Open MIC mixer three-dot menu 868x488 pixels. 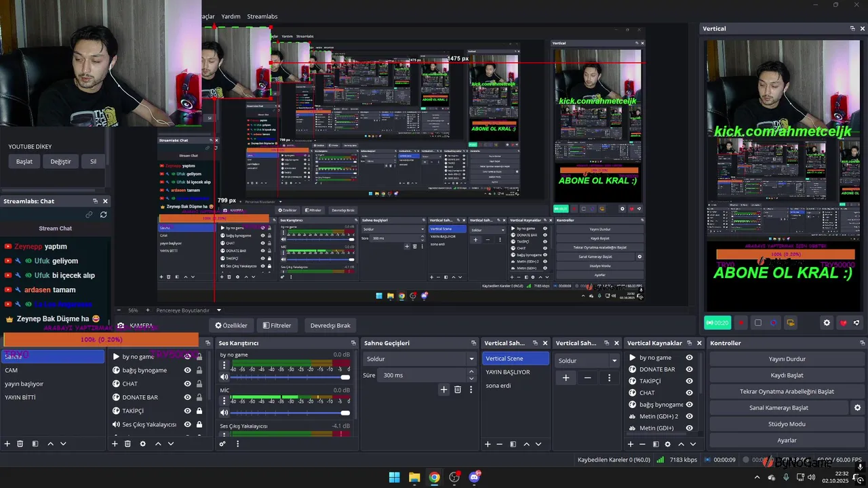click(x=224, y=402)
